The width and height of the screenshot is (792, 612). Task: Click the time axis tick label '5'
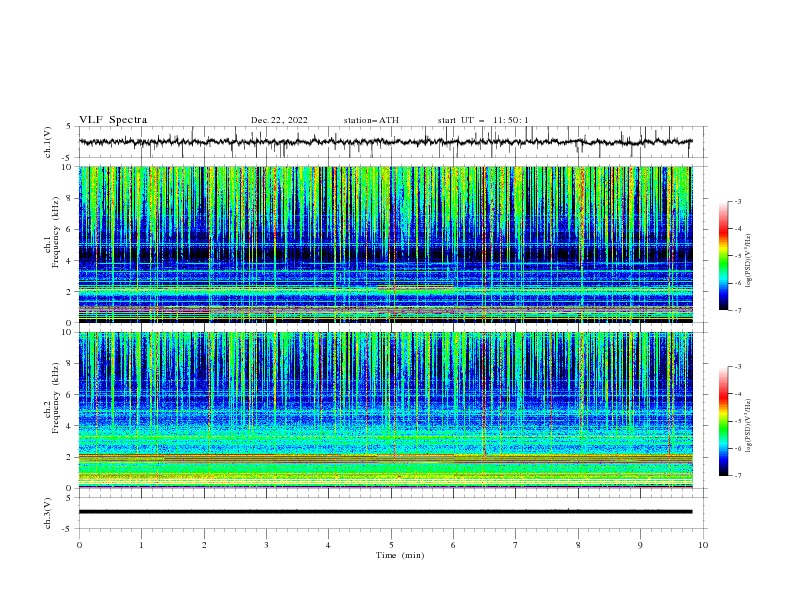point(391,545)
